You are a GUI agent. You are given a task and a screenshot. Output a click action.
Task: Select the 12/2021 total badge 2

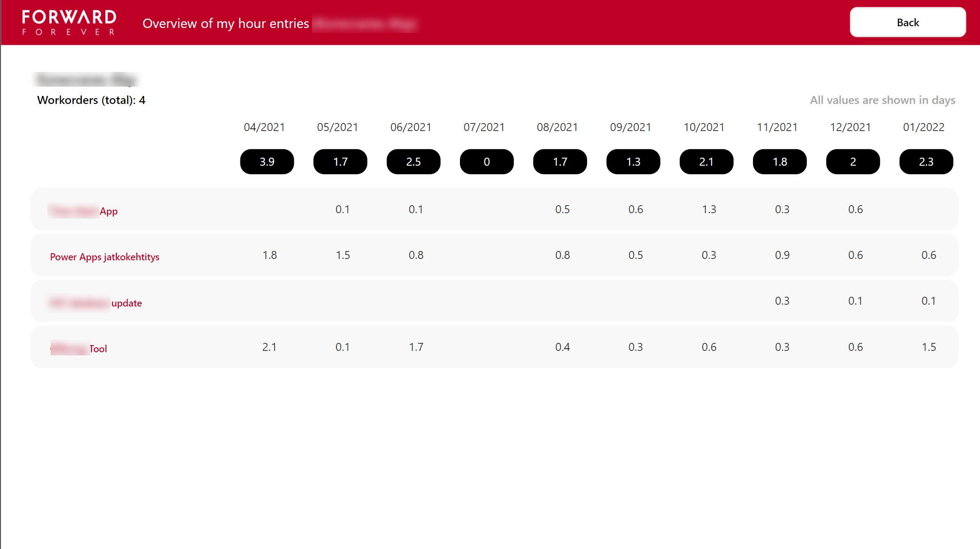point(853,162)
